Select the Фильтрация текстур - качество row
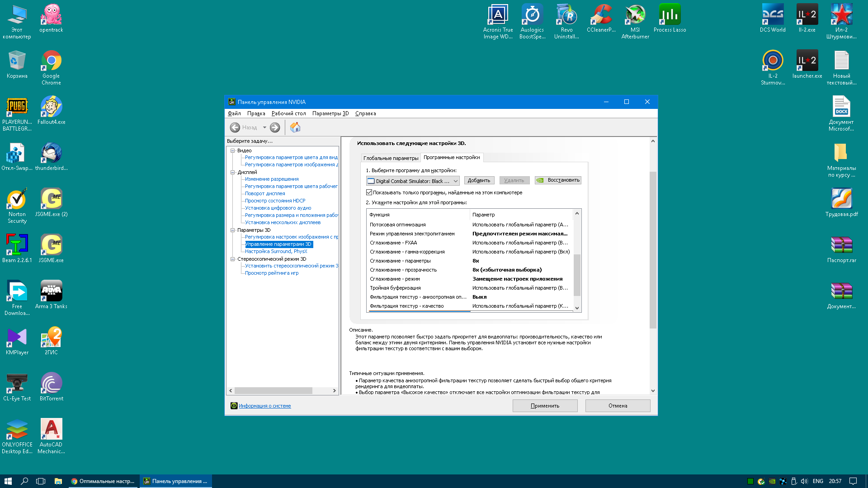Image resolution: width=868 pixels, height=488 pixels. pos(470,306)
